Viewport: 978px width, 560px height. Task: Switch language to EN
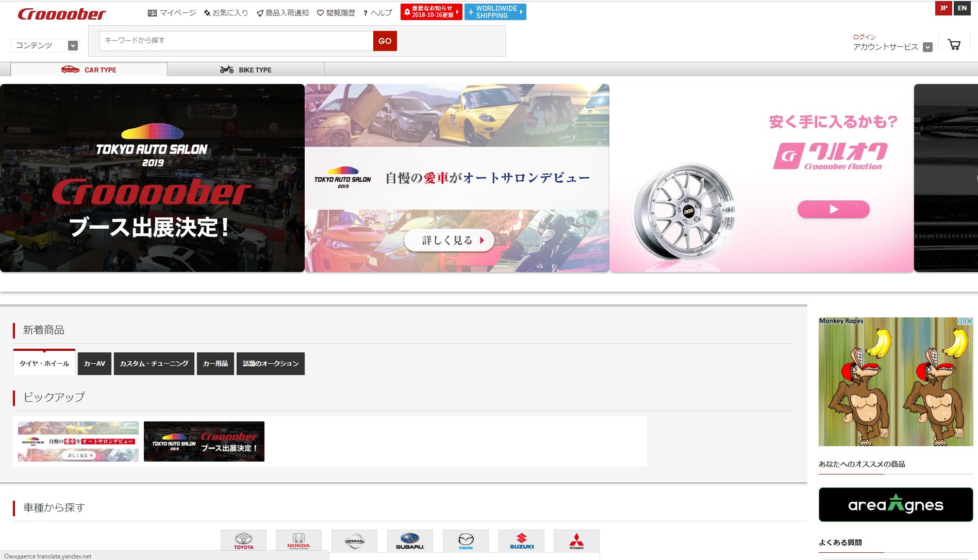tap(962, 8)
